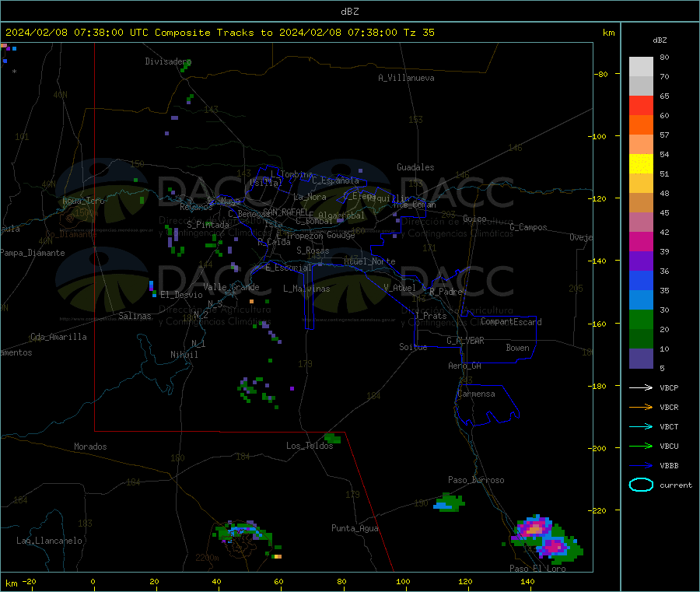Click the Divisadero place label

point(168,61)
